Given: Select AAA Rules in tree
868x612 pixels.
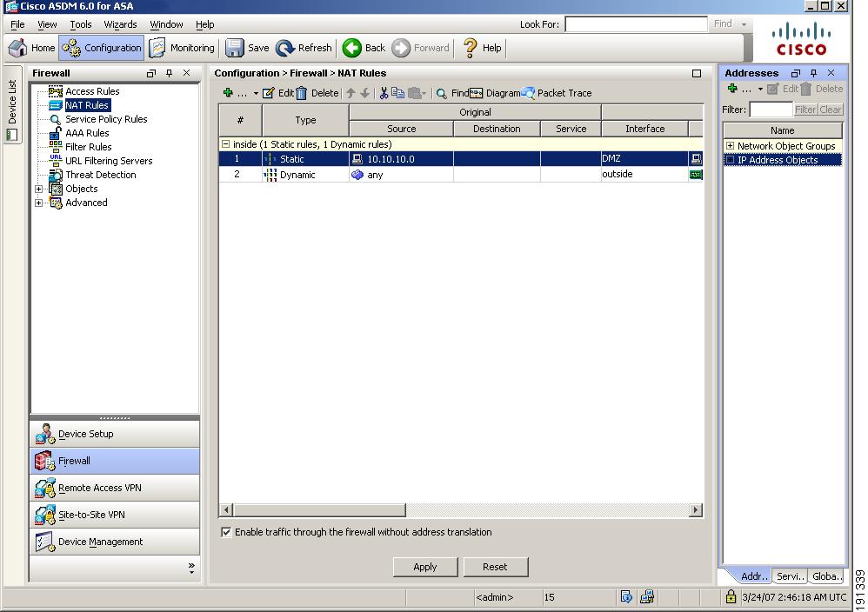Looking at the screenshot, I should pyautogui.click(x=87, y=133).
